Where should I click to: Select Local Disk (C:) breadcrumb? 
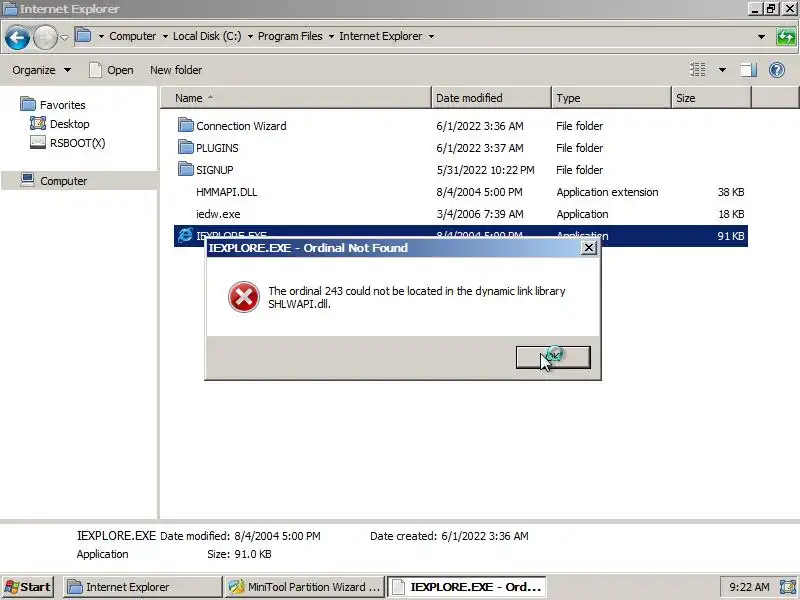pos(207,36)
